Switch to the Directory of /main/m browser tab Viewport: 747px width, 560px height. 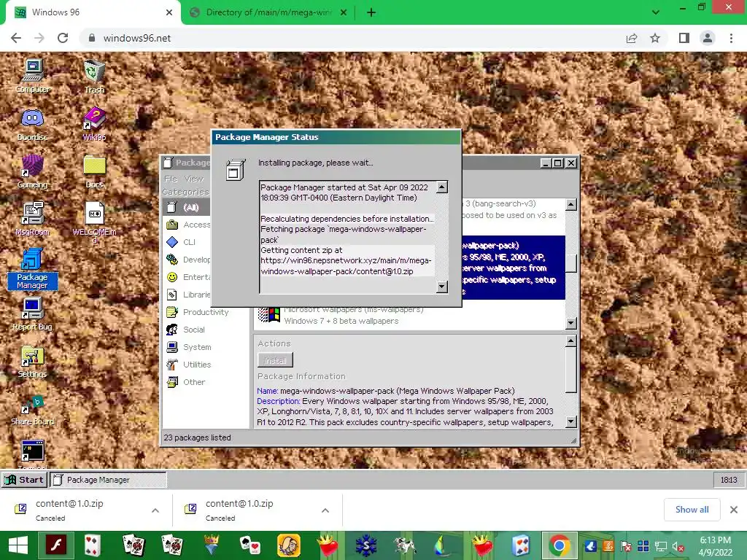pyautogui.click(x=268, y=12)
